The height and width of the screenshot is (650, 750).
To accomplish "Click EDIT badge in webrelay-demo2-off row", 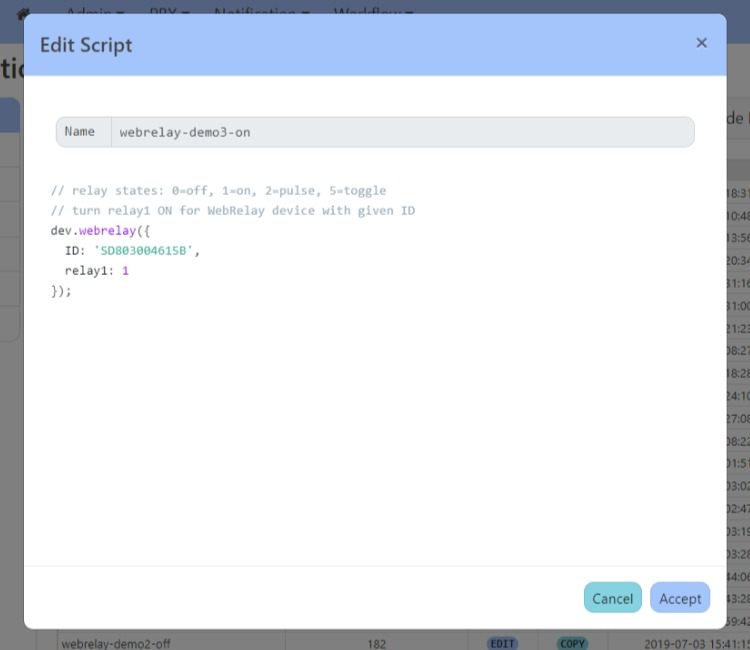I will pos(502,643).
